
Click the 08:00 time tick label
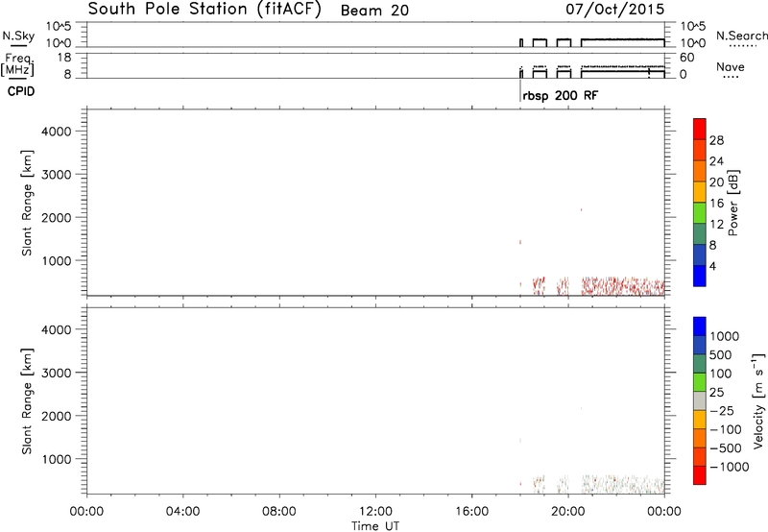pos(279,512)
